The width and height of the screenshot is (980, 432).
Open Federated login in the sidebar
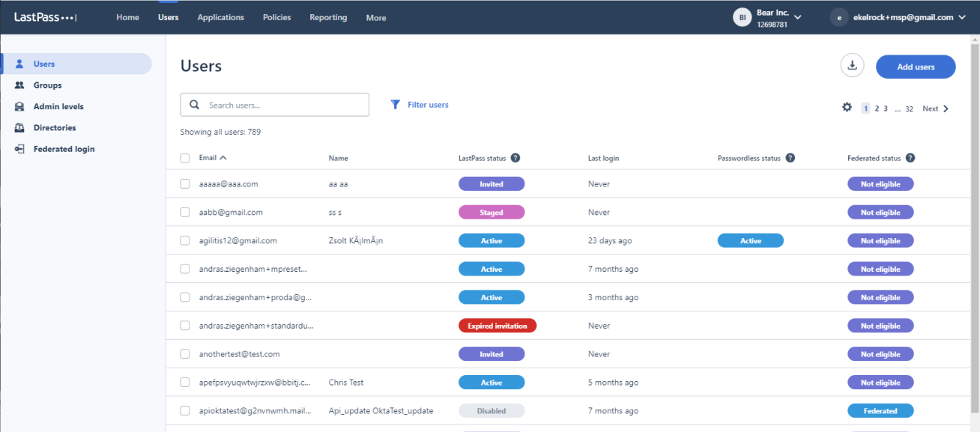tap(64, 149)
